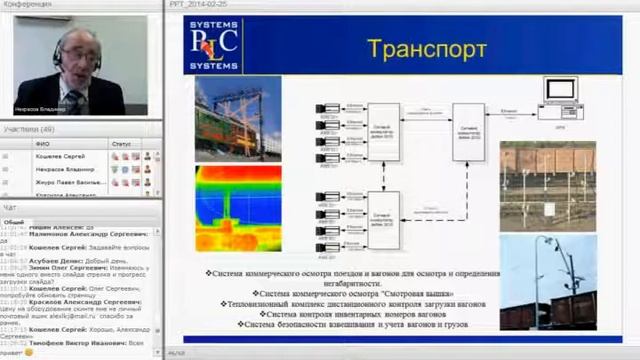Click the slide counter 46/68
The image size is (640, 360).
[x=176, y=353]
